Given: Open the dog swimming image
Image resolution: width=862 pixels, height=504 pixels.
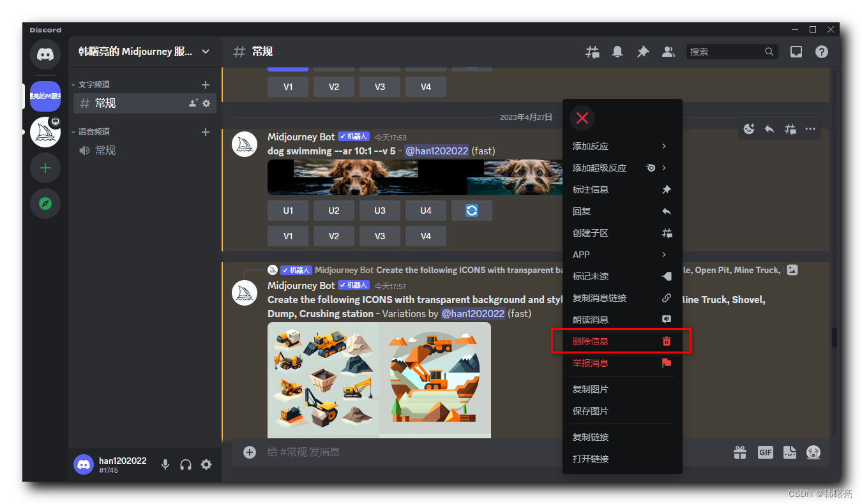Looking at the screenshot, I should pos(414,177).
